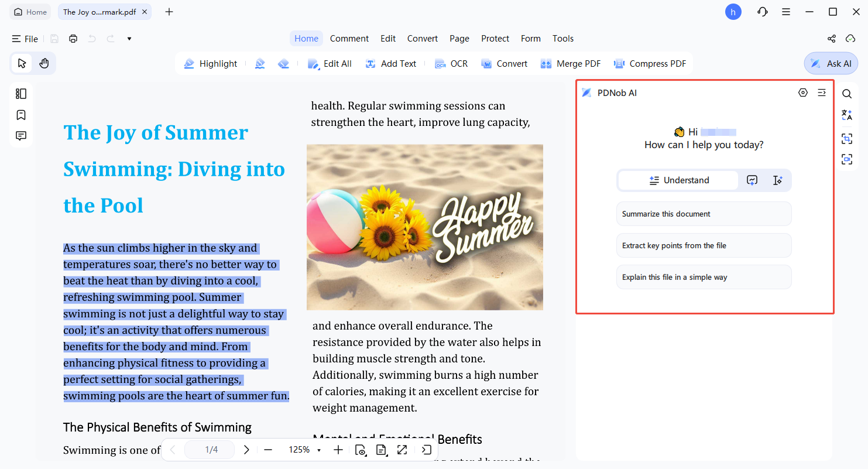Screen dimensions: 868x469
Task: Open the OCR tool
Action: (451, 63)
